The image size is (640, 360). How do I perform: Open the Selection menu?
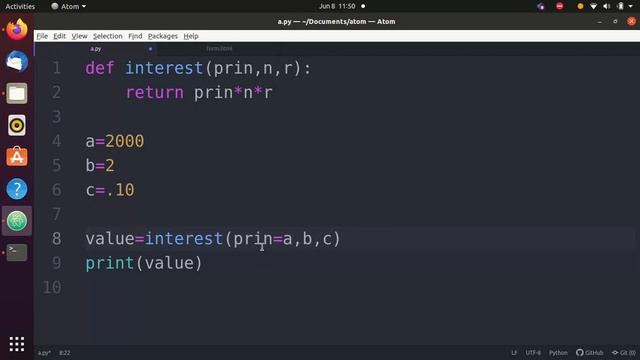point(107,36)
